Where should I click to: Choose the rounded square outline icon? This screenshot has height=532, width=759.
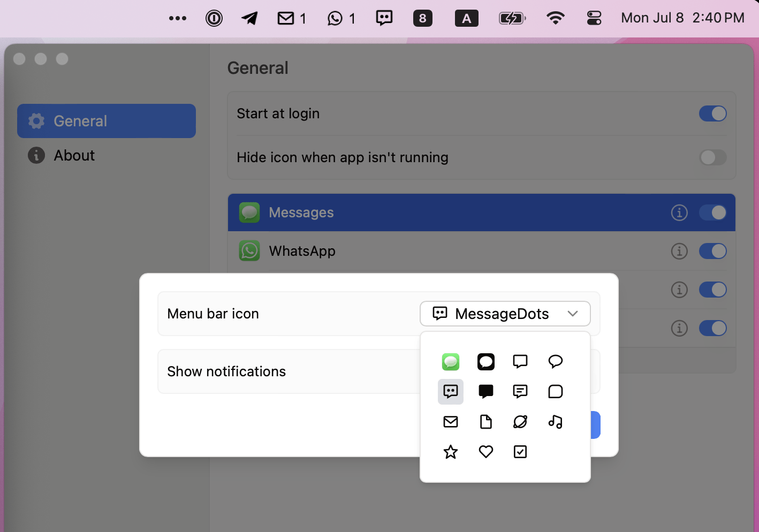coord(556,392)
